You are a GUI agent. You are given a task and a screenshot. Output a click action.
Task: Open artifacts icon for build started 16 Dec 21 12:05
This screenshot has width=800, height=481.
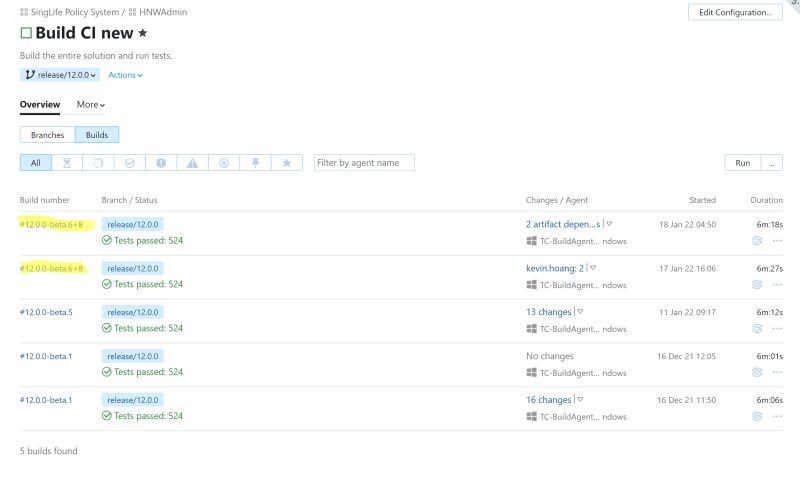(757, 372)
